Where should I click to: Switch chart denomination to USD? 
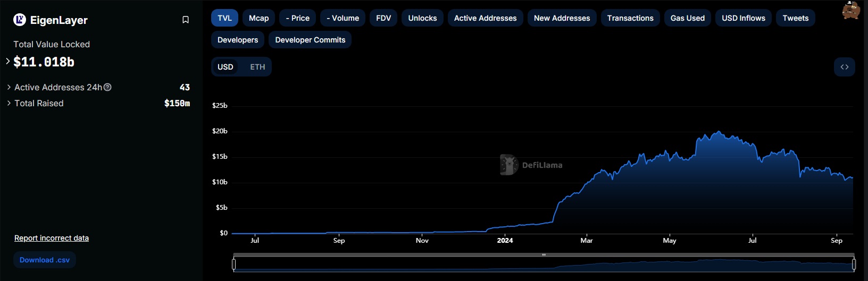point(226,67)
